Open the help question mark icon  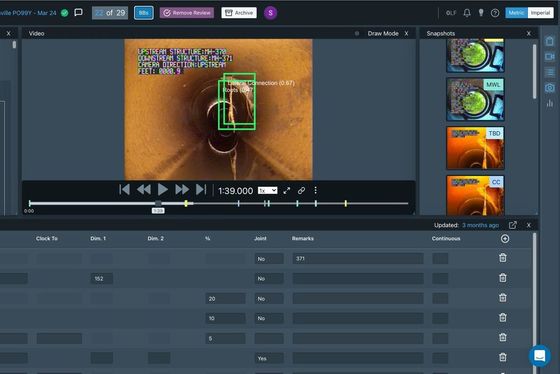[x=495, y=13]
